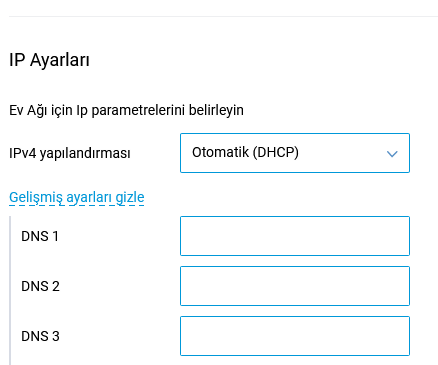Click the word Gelişmiş in the blue link
Screen dimensions: 438x365
[36, 197]
